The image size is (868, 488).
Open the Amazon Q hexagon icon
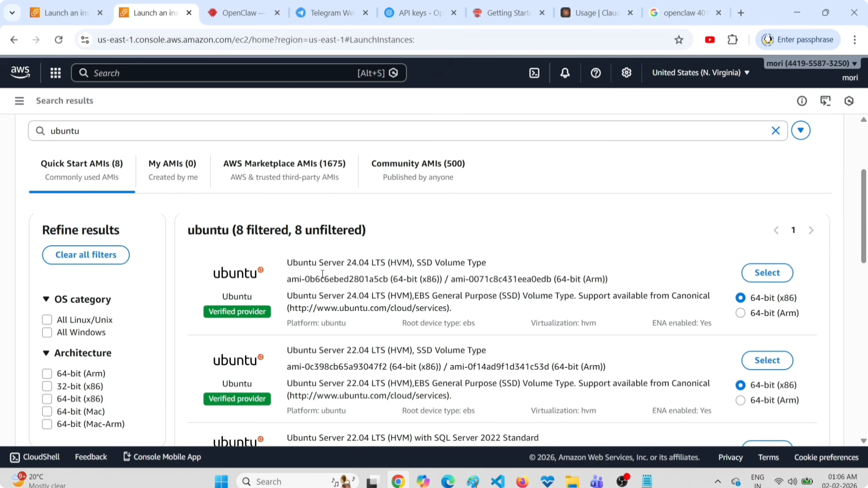pyautogui.click(x=849, y=101)
